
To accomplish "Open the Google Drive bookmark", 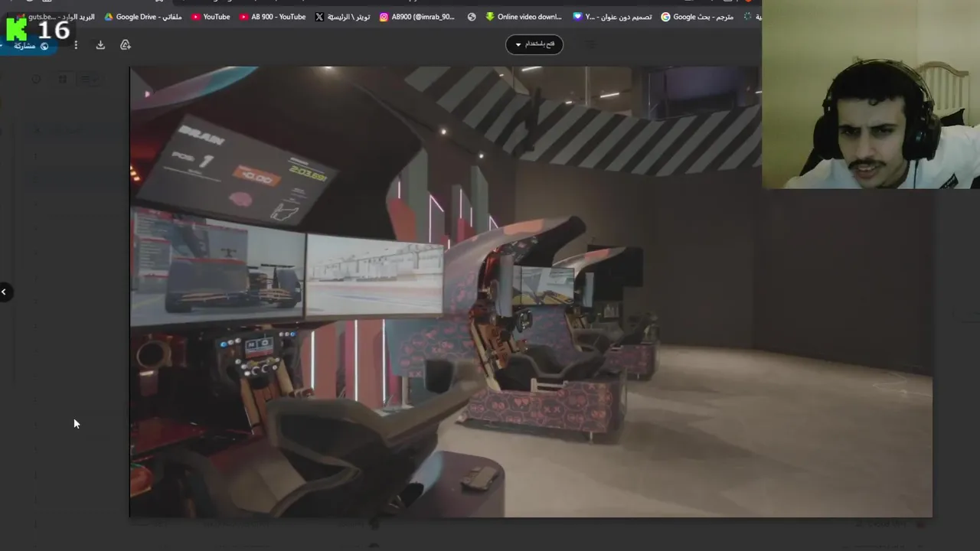I will (x=143, y=17).
